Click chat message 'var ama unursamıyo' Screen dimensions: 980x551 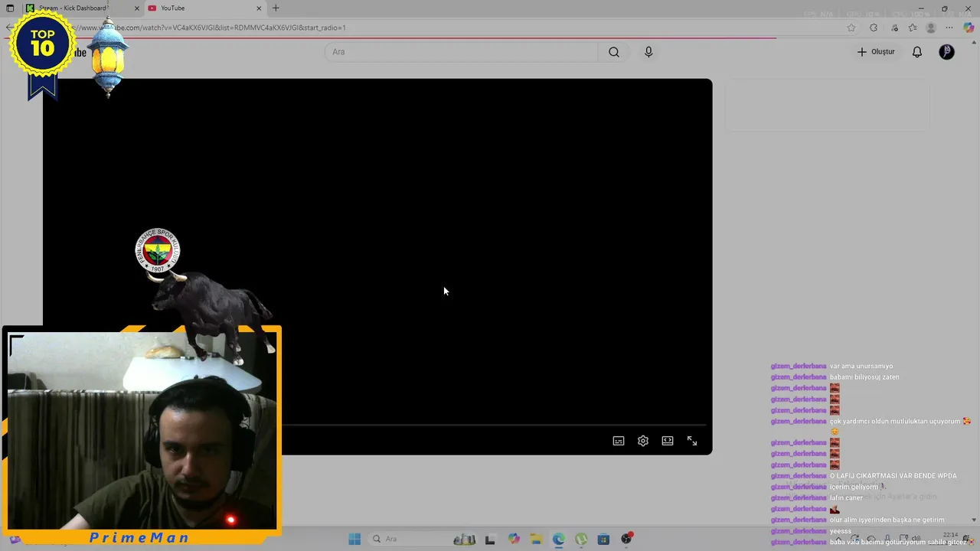point(861,367)
